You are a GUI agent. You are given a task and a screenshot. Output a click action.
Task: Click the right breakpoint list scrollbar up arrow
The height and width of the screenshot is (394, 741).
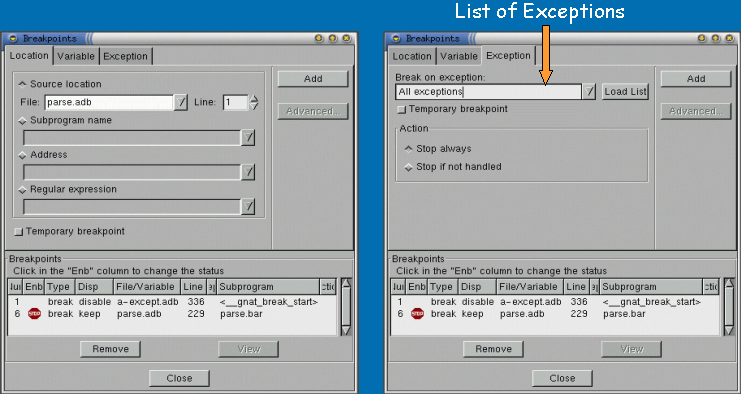729,283
